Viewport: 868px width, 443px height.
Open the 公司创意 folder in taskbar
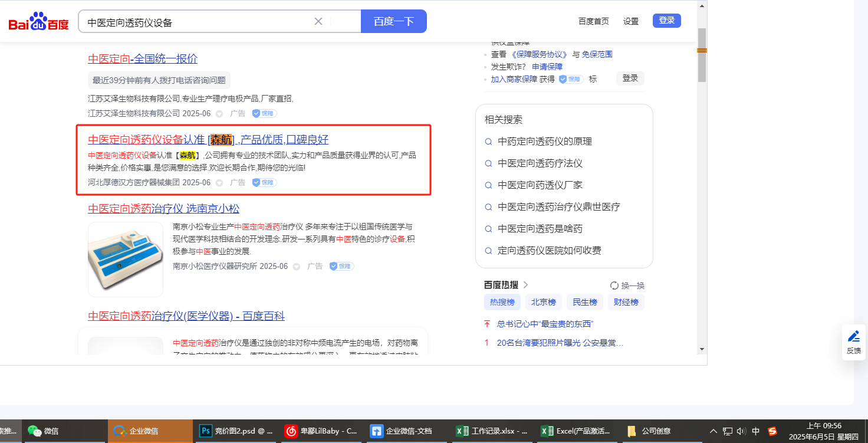click(632, 431)
